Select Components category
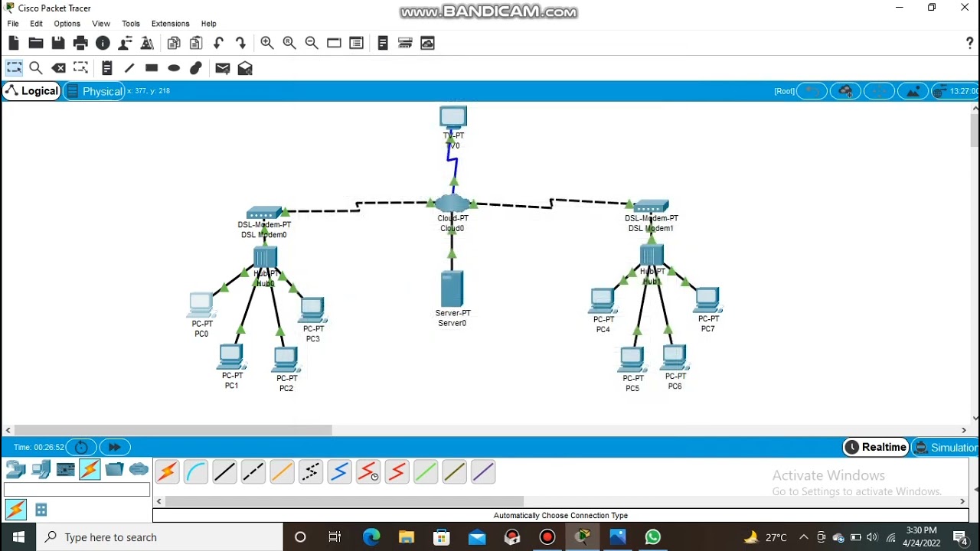The width and height of the screenshot is (980, 551). [x=65, y=469]
